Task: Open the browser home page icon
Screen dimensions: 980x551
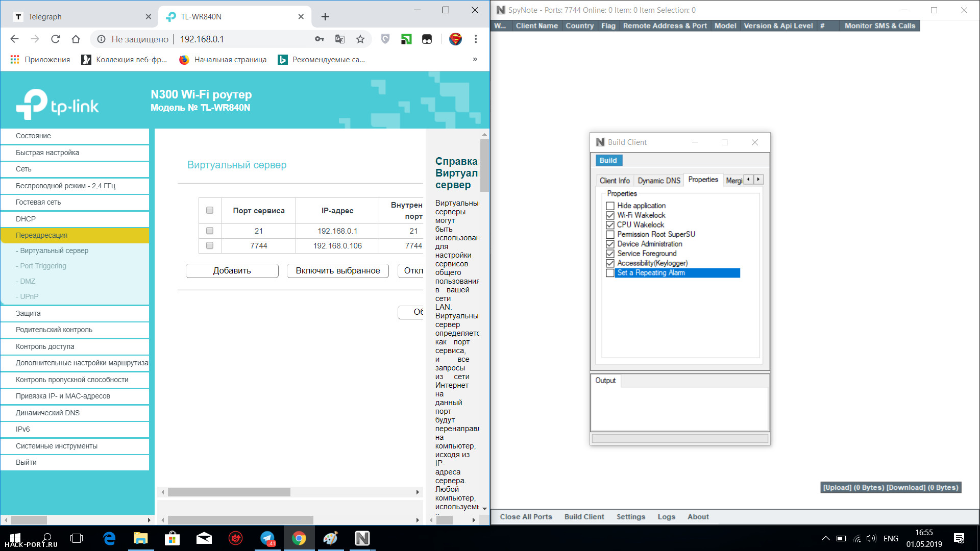Action: [76, 39]
